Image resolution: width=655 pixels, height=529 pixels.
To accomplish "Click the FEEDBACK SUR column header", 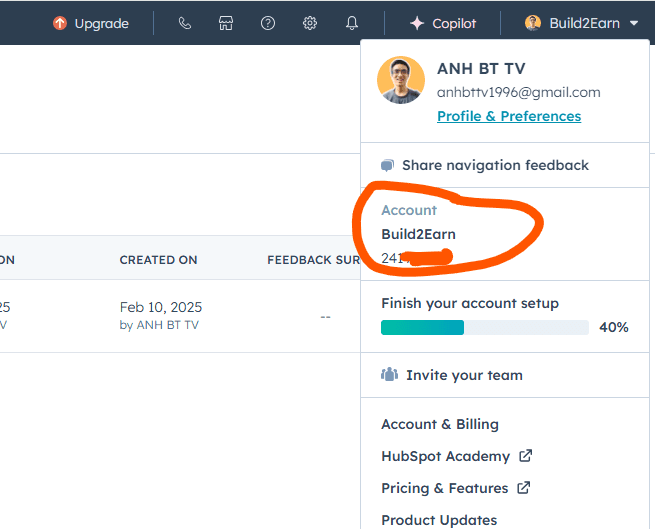I will [314, 260].
